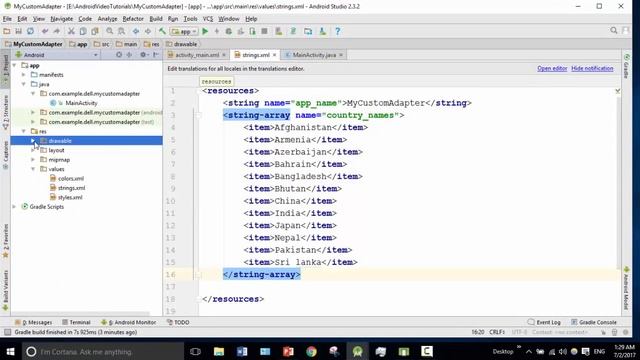Click the Replace icon in toolbar

coord(121,31)
